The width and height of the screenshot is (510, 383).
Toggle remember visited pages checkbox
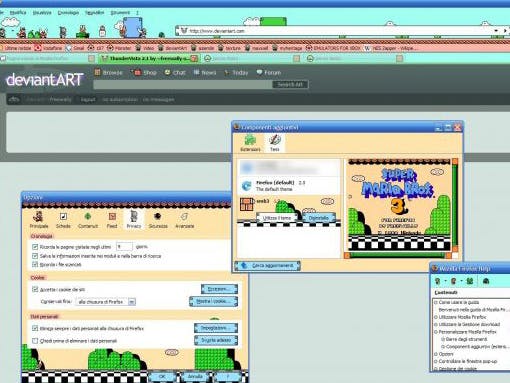35,247
